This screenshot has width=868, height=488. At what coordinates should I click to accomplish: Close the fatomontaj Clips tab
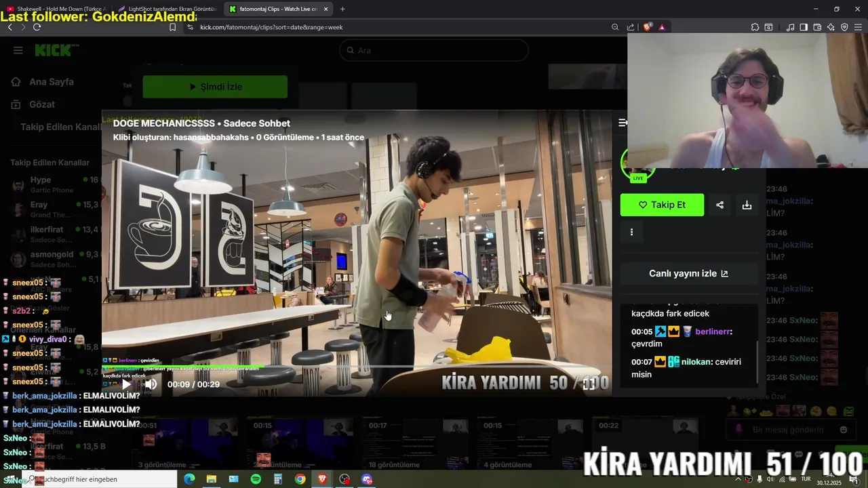(326, 9)
